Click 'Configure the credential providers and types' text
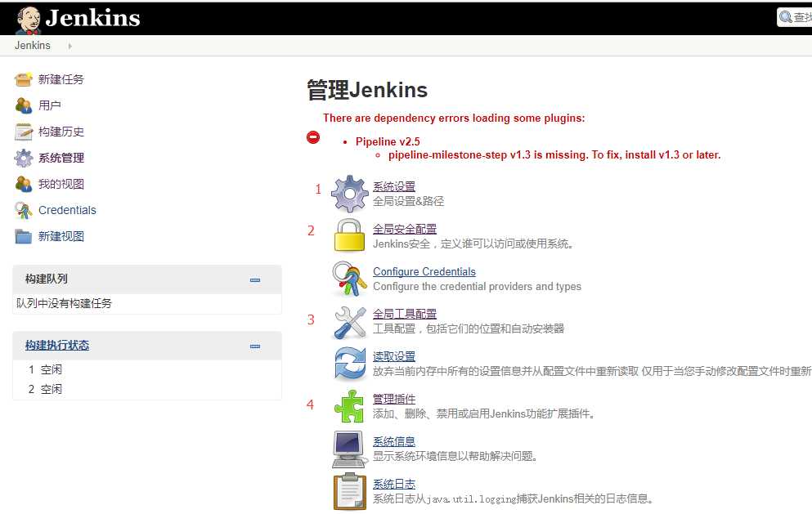 pos(477,286)
